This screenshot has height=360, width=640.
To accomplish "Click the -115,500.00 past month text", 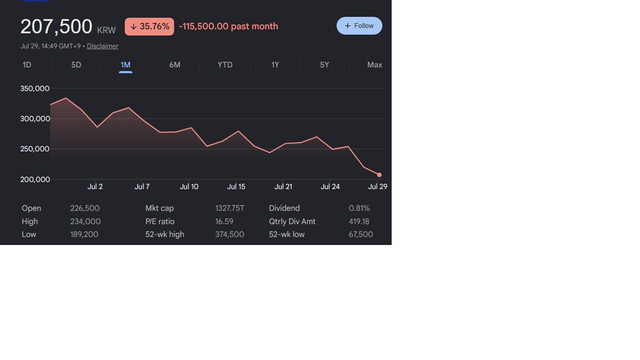I will click(x=229, y=27).
